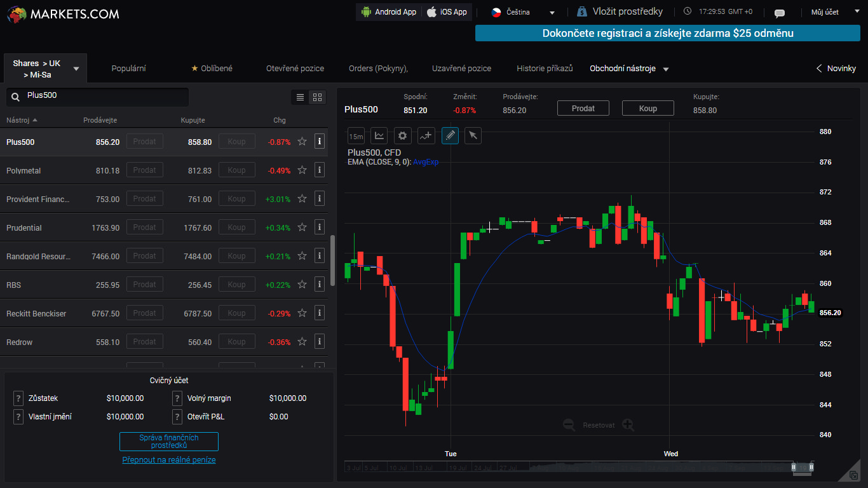Open the Orders (Pokyny) tab
This screenshot has height=488, width=868.
pos(378,69)
